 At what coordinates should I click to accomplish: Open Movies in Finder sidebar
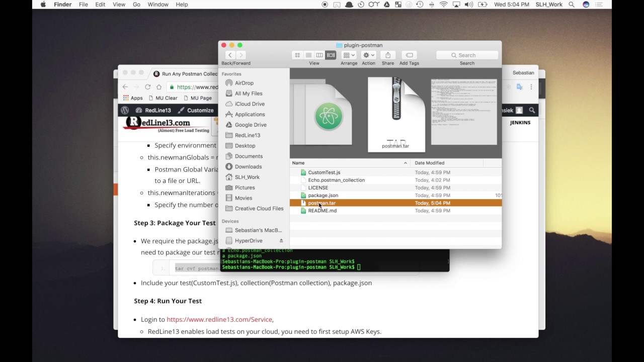[x=243, y=198]
